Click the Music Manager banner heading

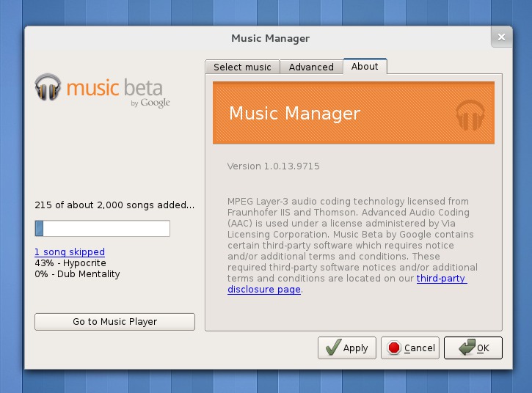tap(294, 113)
